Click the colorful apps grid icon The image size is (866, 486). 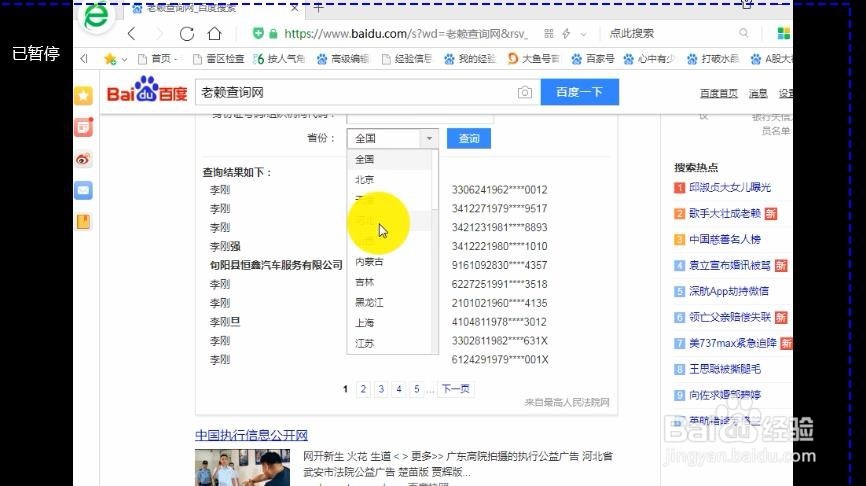click(x=783, y=33)
